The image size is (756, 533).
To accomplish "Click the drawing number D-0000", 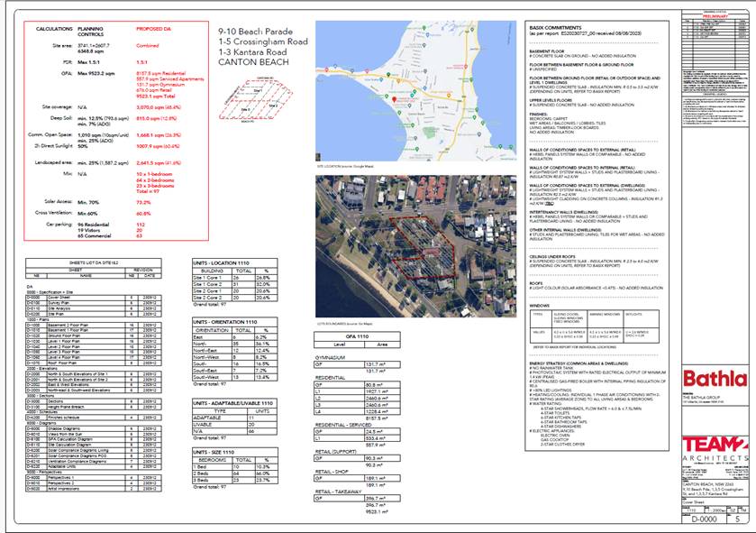I will point(704,519).
